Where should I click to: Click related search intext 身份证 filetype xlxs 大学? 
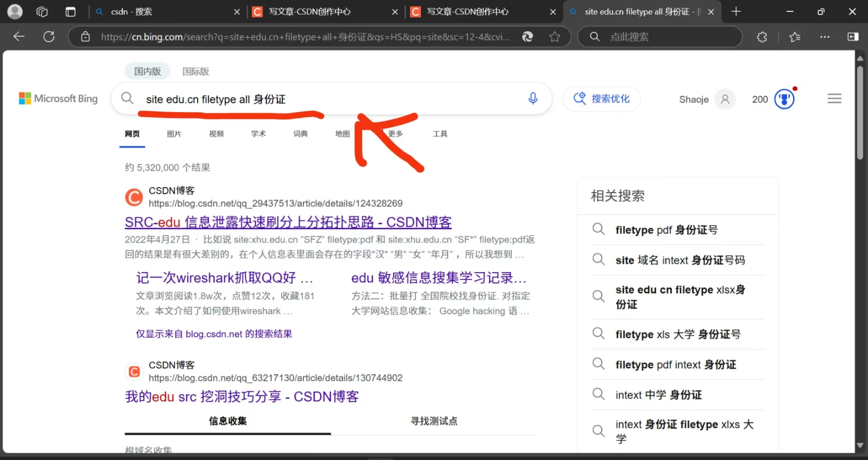(679, 431)
